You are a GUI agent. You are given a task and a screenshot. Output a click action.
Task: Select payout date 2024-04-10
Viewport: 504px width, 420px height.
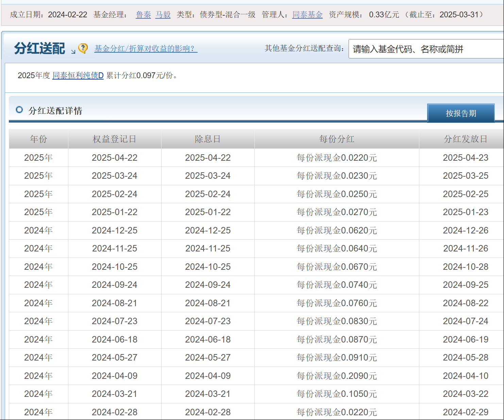point(466,376)
